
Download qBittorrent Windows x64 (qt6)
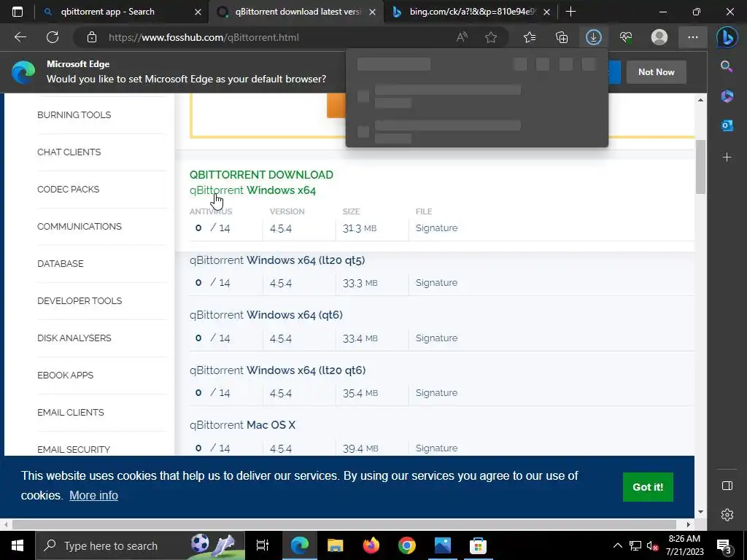[x=266, y=315]
